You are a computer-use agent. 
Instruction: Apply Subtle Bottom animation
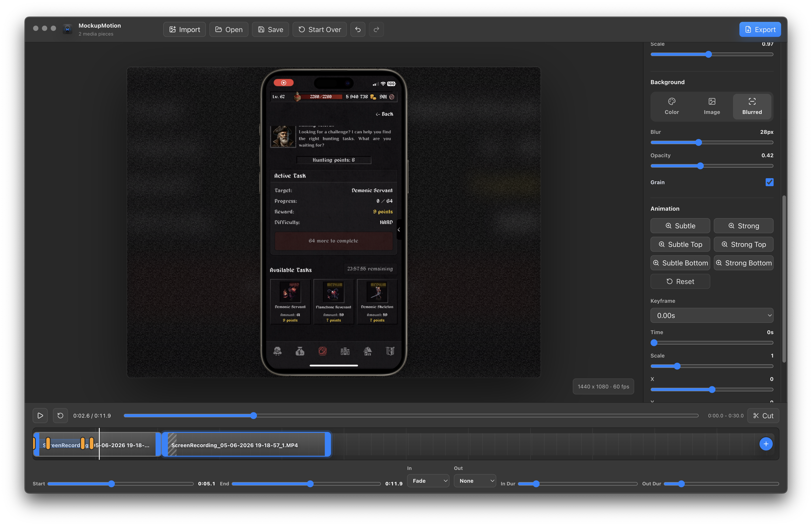[x=680, y=263]
